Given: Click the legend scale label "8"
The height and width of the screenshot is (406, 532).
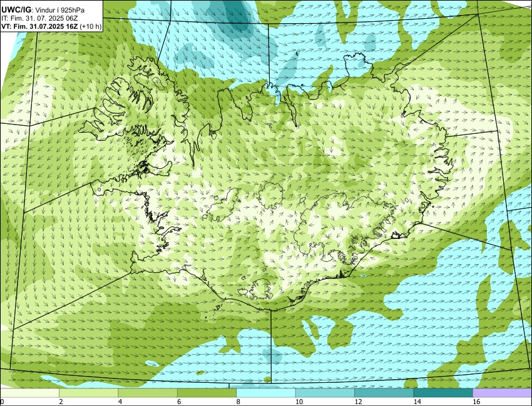Looking at the screenshot, I should coord(238,402).
